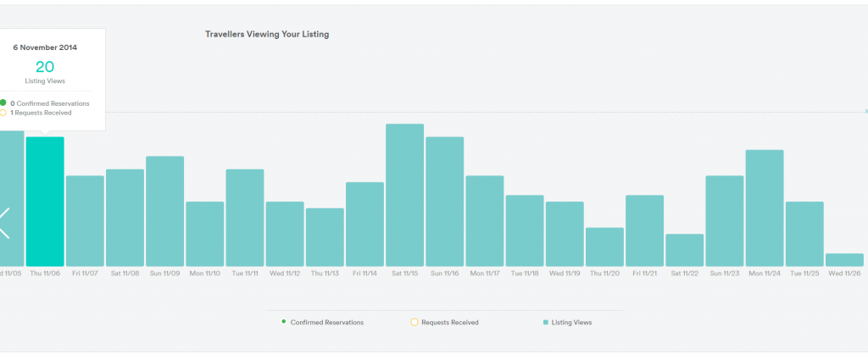
Task: Click the 'Sun 11/09' axis label
Action: (165, 274)
